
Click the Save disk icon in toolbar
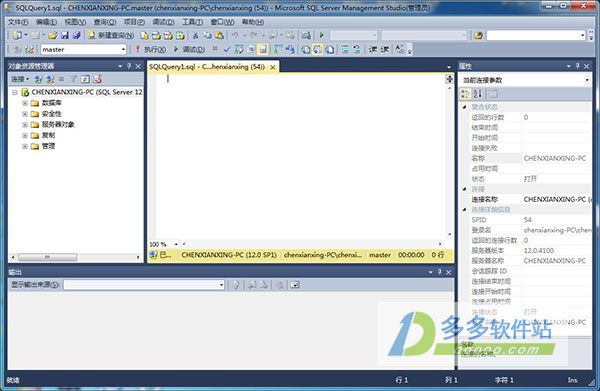[x=65, y=36]
